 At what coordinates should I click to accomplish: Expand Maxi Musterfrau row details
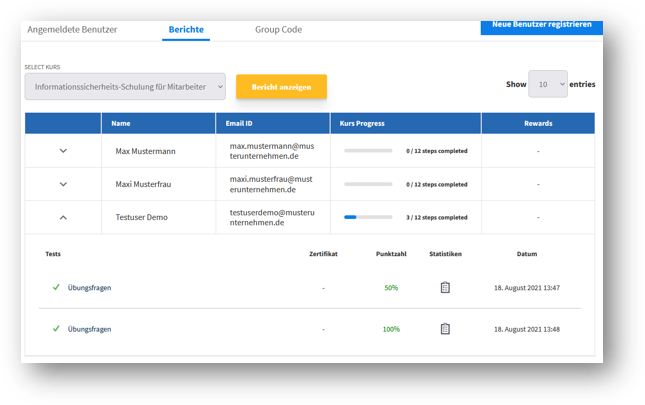63,184
